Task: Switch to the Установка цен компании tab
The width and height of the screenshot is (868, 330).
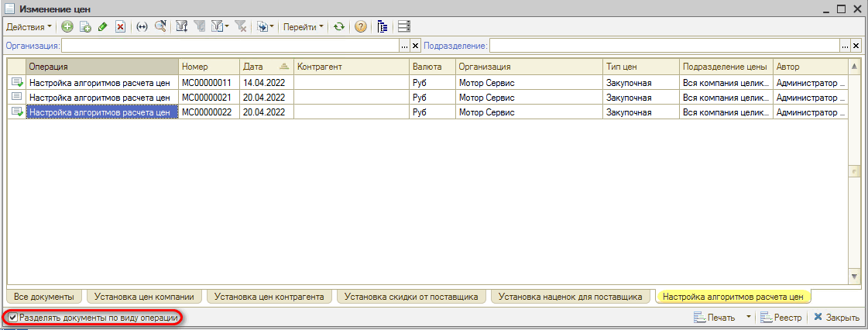Action: pos(144,296)
